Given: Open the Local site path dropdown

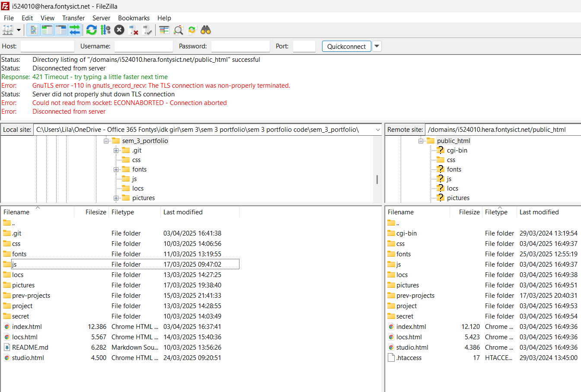Looking at the screenshot, I should [378, 130].
